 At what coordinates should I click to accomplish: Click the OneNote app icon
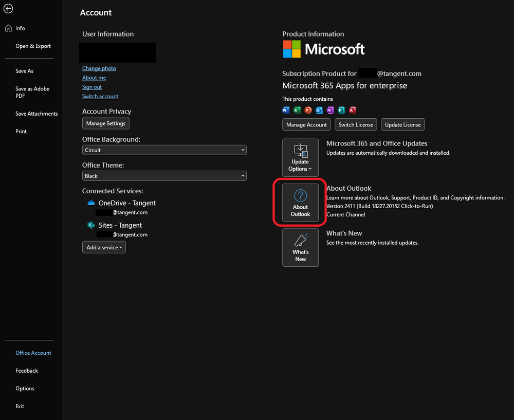click(x=331, y=110)
